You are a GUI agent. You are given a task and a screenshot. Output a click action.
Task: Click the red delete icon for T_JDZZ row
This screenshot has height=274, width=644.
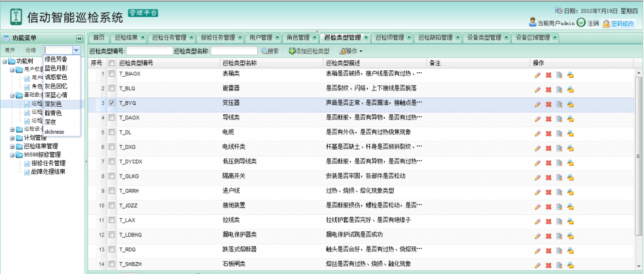pos(548,207)
